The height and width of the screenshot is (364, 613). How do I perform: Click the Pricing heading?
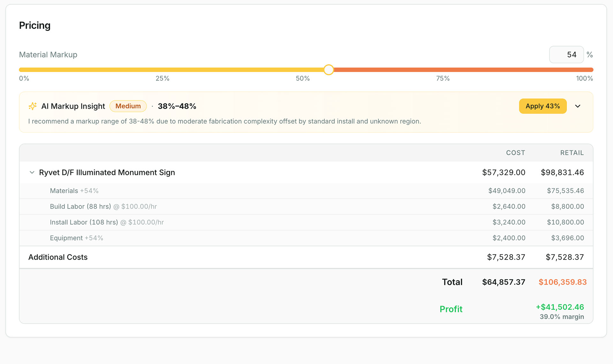point(34,25)
